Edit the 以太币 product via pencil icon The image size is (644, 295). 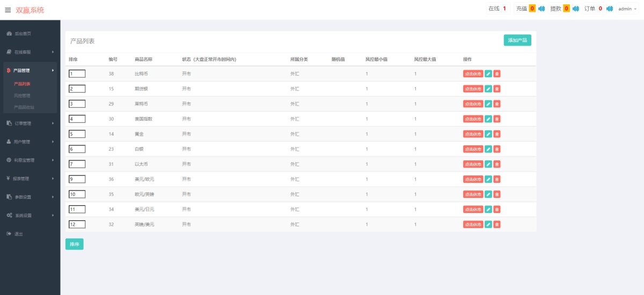click(488, 164)
